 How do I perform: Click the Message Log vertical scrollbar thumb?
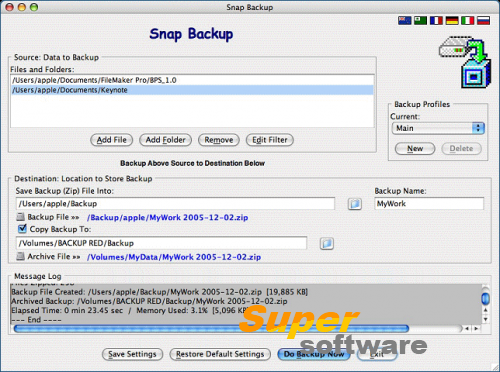(486, 298)
